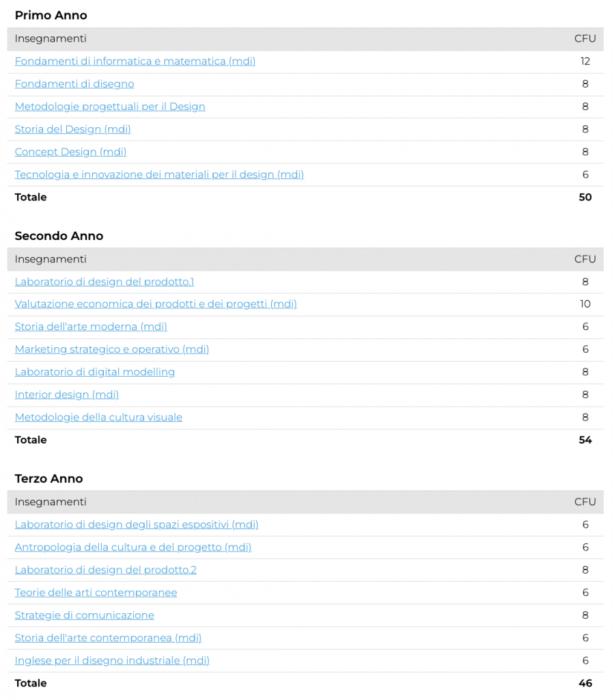The width and height of the screenshot is (612, 700).
Task: Open the Concept Design (mdi) course
Action: pyautogui.click(x=71, y=152)
